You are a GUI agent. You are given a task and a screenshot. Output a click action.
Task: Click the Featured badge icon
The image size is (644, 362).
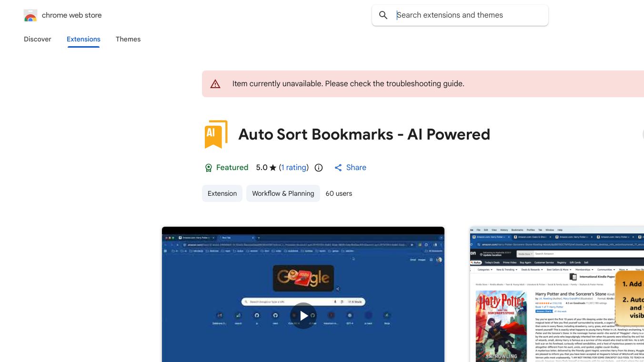[209, 167]
